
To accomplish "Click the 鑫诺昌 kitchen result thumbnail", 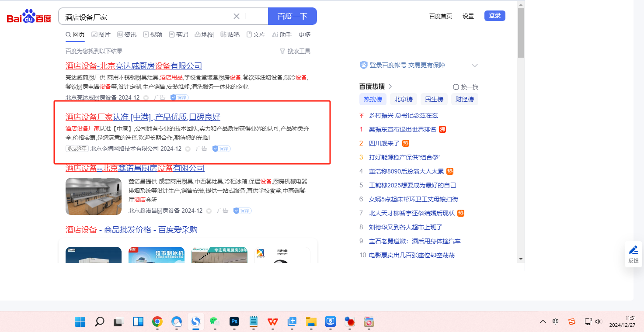I will (94, 196).
